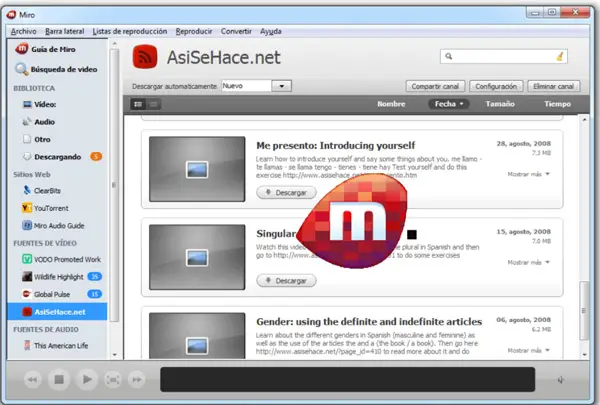
Task: Open Listas de reproducción menu
Action: pyautogui.click(x=130, y=31)
